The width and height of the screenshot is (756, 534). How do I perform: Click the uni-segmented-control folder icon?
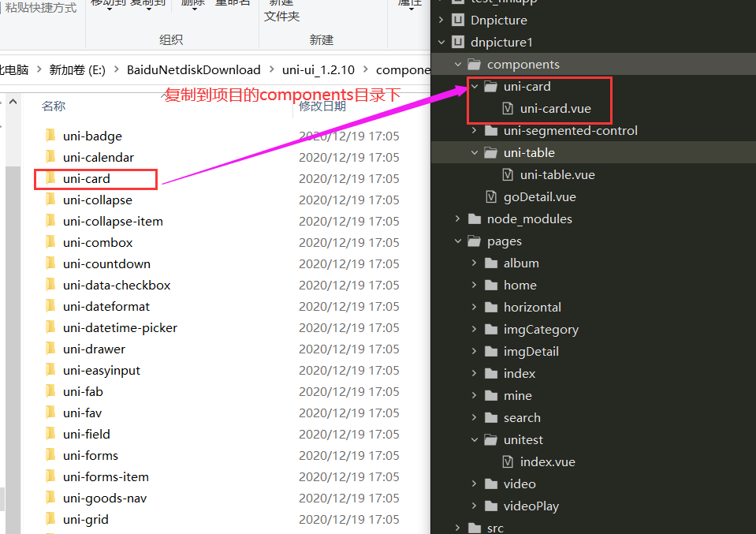pyautogui.click(x=491, y=130)
